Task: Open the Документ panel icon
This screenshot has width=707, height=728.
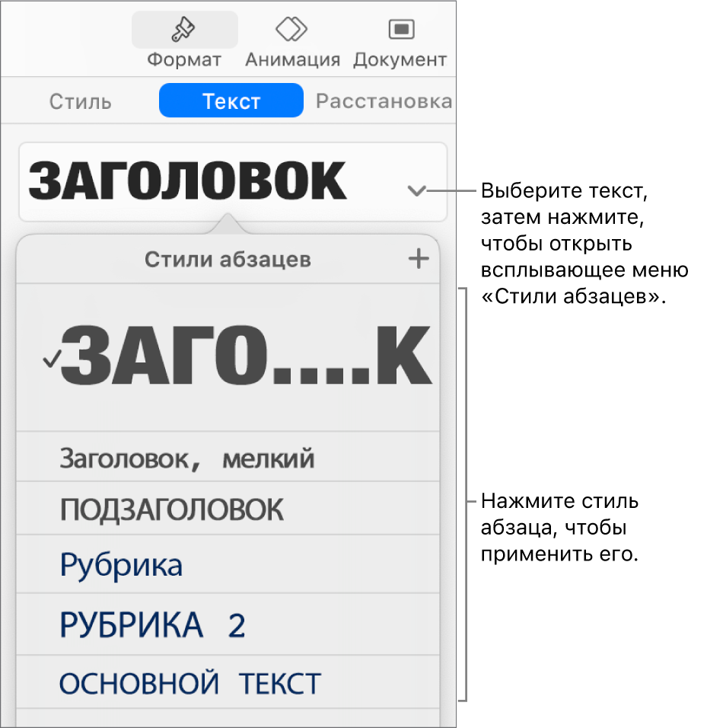Action: [x=401, y=30]
